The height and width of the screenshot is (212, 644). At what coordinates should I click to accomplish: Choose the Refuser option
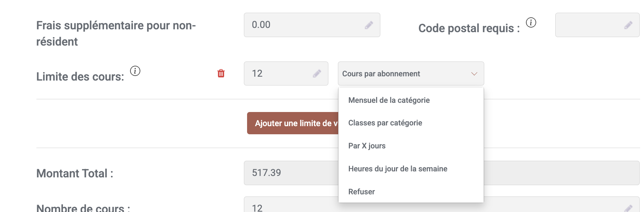click(x=361, y=192)
